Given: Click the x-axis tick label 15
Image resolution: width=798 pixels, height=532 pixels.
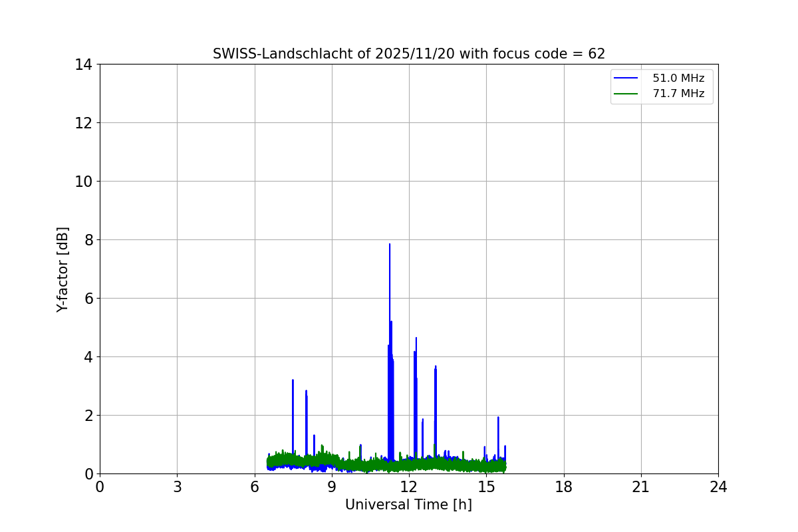Looking at the screenshot, I should click(486, 487).
